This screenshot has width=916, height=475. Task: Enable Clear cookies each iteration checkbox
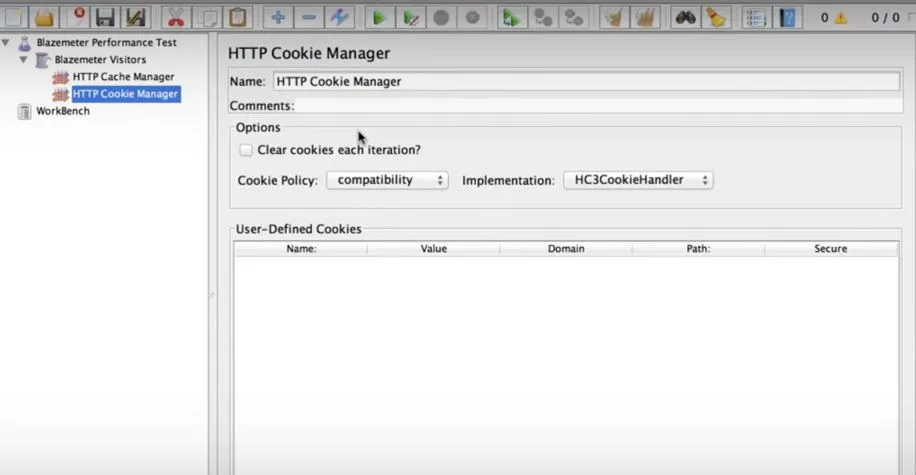click(x=246, y=150)
